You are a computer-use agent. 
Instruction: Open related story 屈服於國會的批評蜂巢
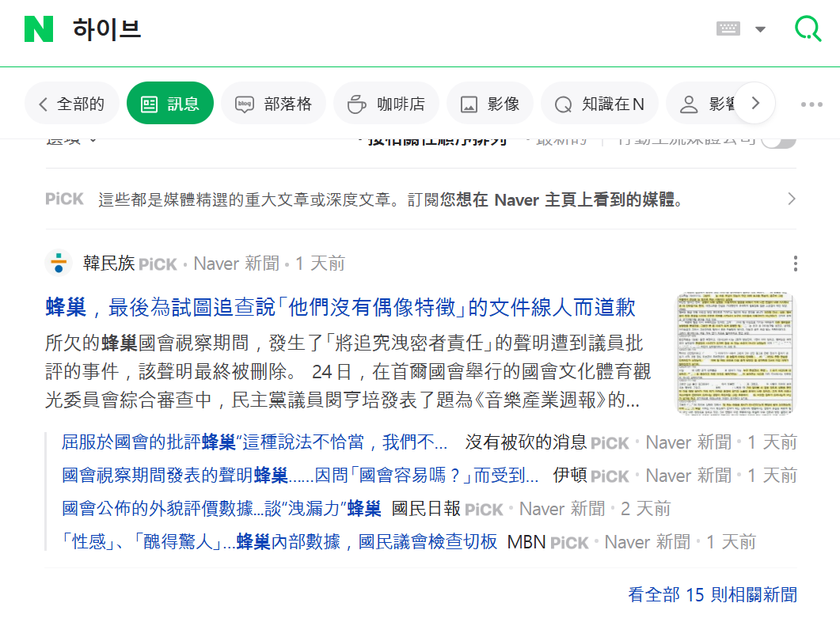[254, 442]
